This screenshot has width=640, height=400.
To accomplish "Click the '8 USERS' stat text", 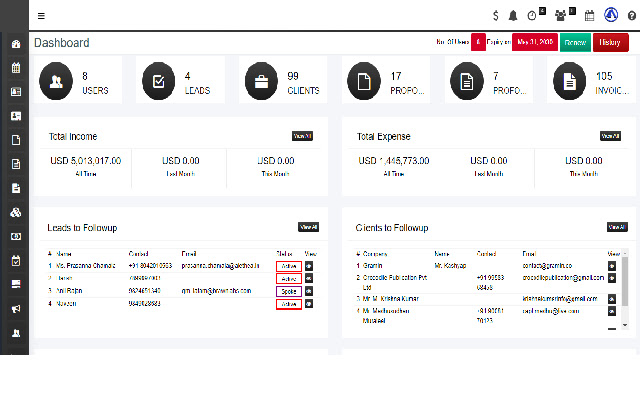I will coord(95,83).
